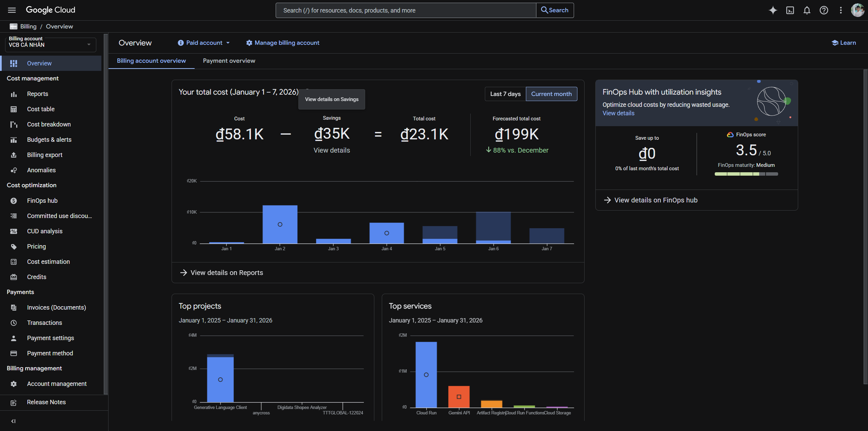Expand the Paid account dropdown
The image size is (868, 431).
[x=204, y=43]
